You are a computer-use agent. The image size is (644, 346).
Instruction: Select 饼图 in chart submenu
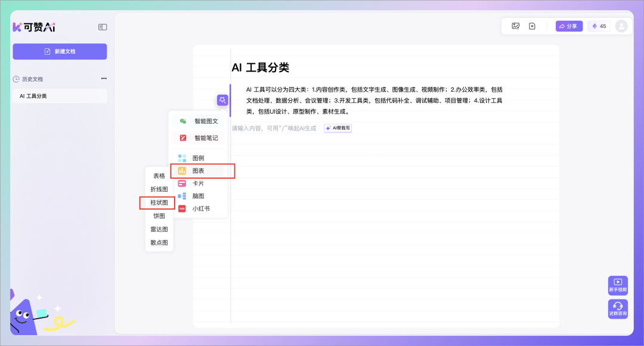click(159, 216)
